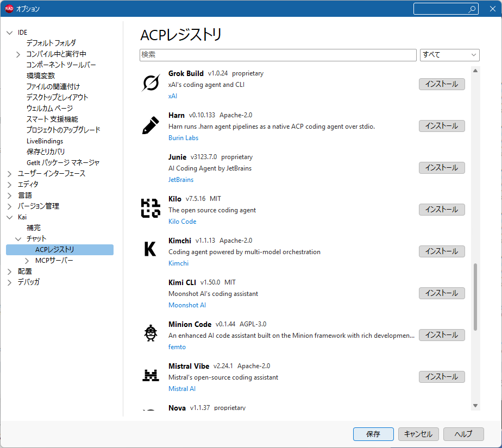Click the Mistral Vibe logo icon
This screenshot has width=502, height=448.
click(x=150, y=375)
